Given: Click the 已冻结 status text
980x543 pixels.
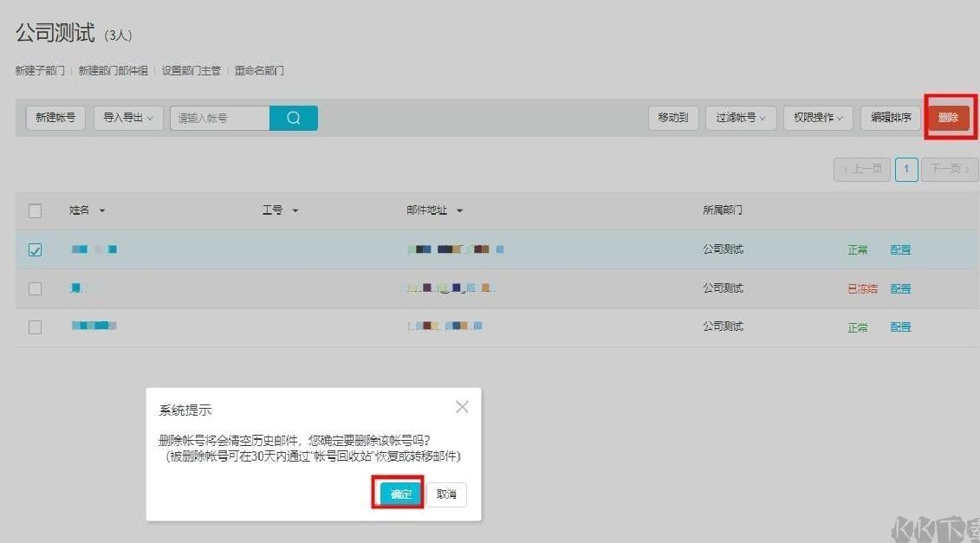Looking at the screenshot, I should pos(862,288).
